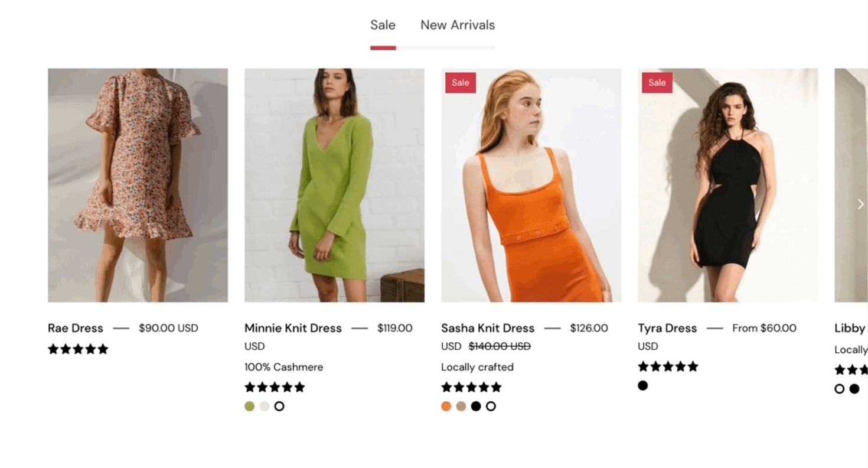Click the next arrow on the product carousel
868x468 pixels.
[860, 204]
